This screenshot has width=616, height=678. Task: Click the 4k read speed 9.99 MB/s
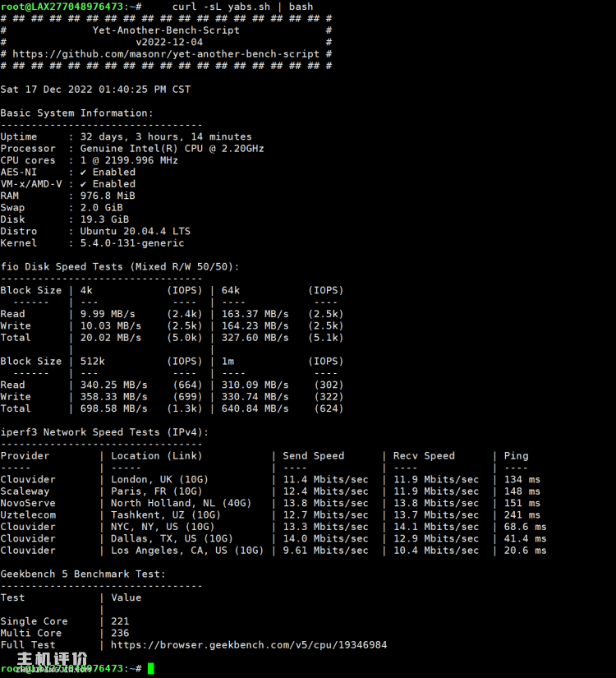108,314
